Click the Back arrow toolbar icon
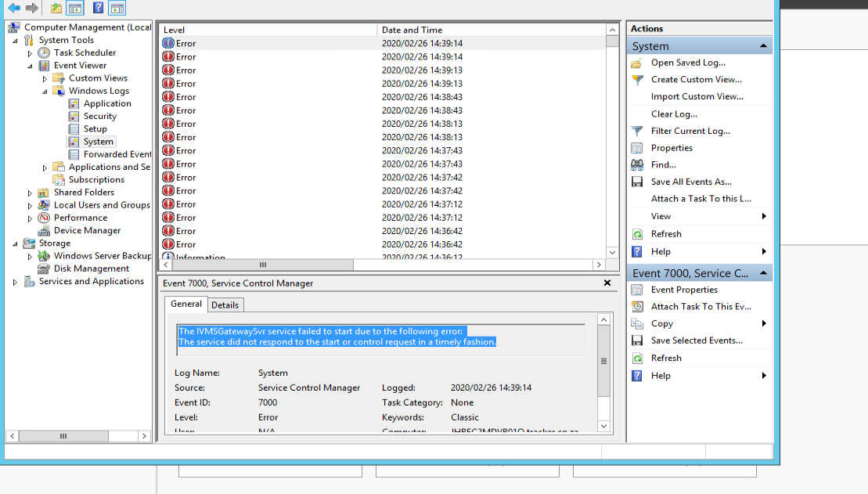This screenshot has width=868, height=494. click(14, 8)
